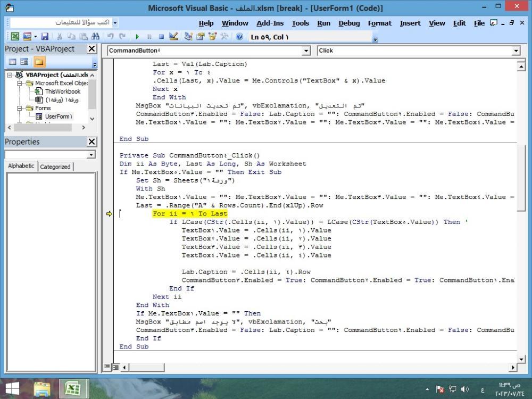
Task: Open the Window menu
Action: tap(235, 23)
